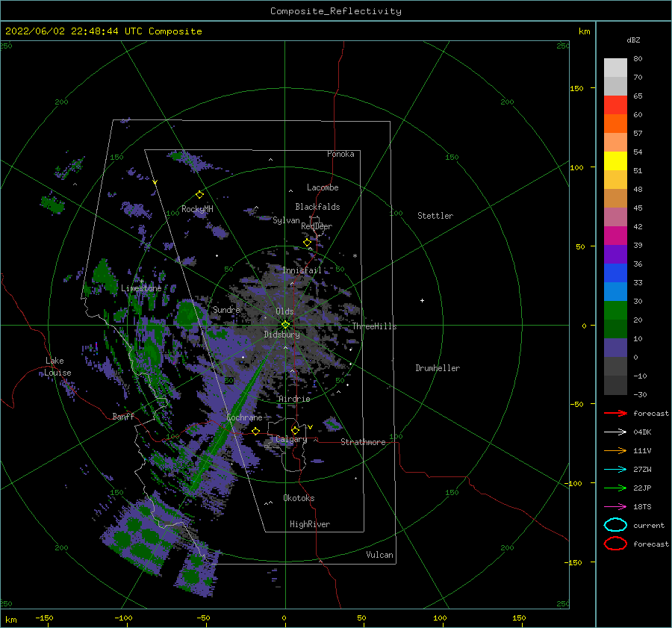Click the Blackfalds city label

317,207
